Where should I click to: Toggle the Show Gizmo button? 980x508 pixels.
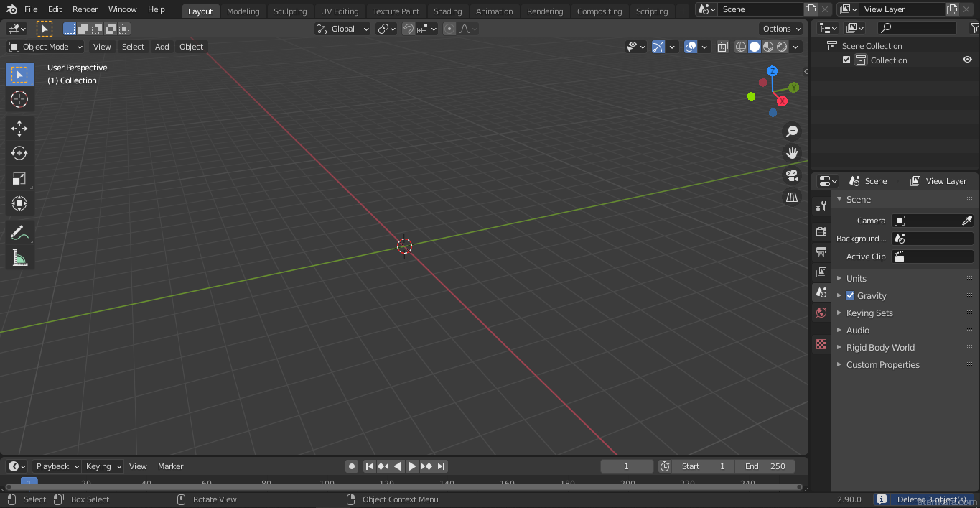click(658, 47)
